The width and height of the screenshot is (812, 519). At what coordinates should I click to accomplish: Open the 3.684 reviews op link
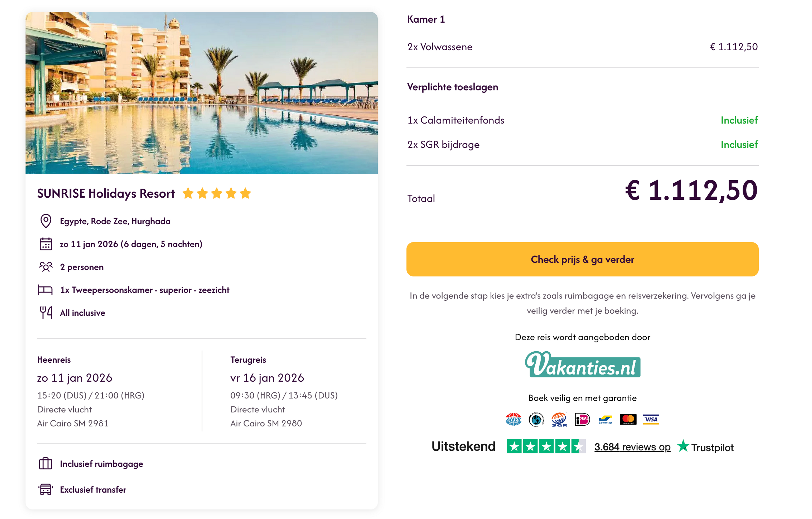click(x=632, y=447)
